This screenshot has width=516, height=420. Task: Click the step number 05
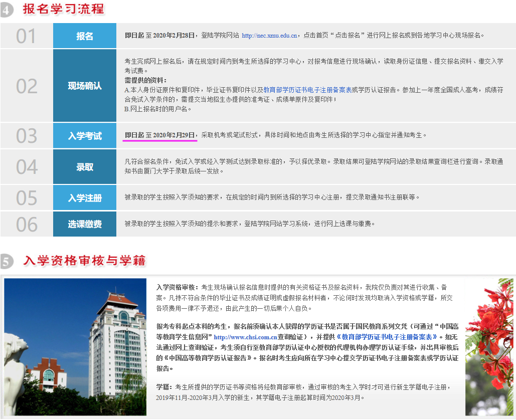(27, 198)
